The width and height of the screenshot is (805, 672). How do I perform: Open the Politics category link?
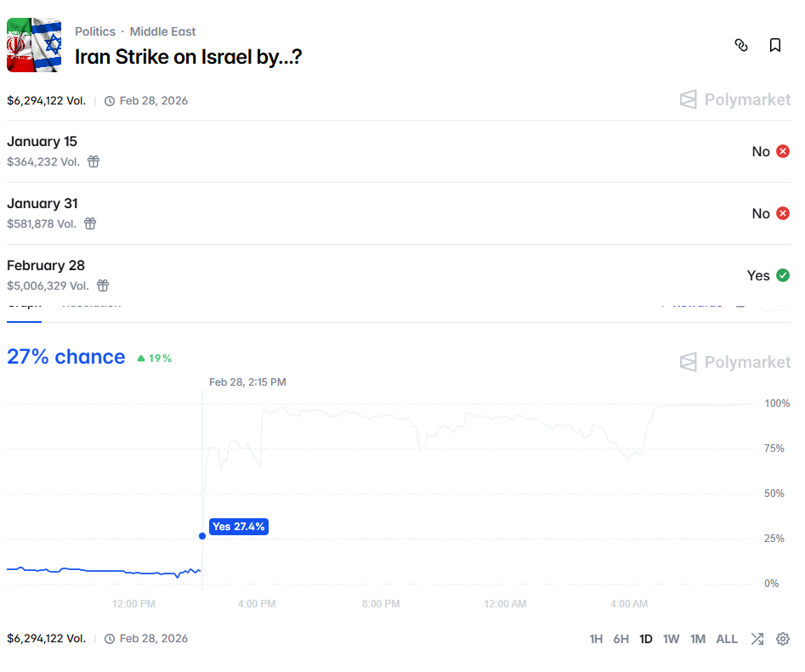point(95,31)
